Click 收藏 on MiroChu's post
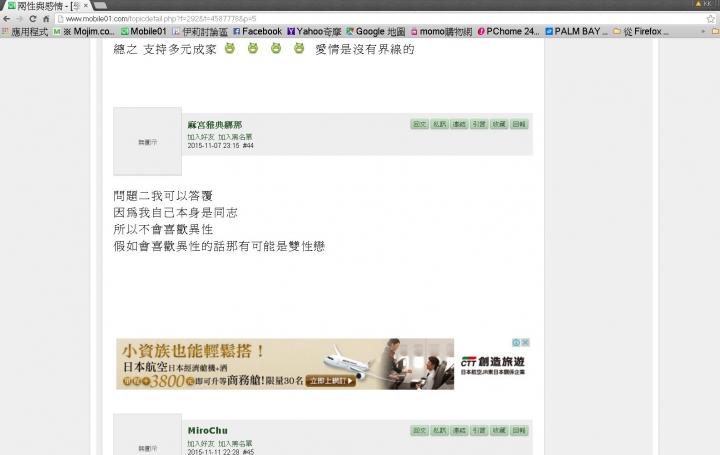This screenshot has height=455, width=720. coord(499,430)
